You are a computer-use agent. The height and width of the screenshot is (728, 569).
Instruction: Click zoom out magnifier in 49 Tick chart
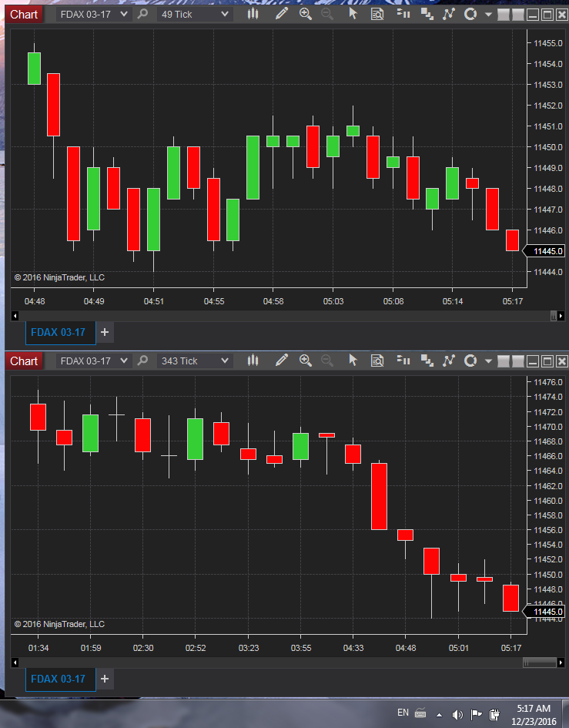click(x=327, y=14)
